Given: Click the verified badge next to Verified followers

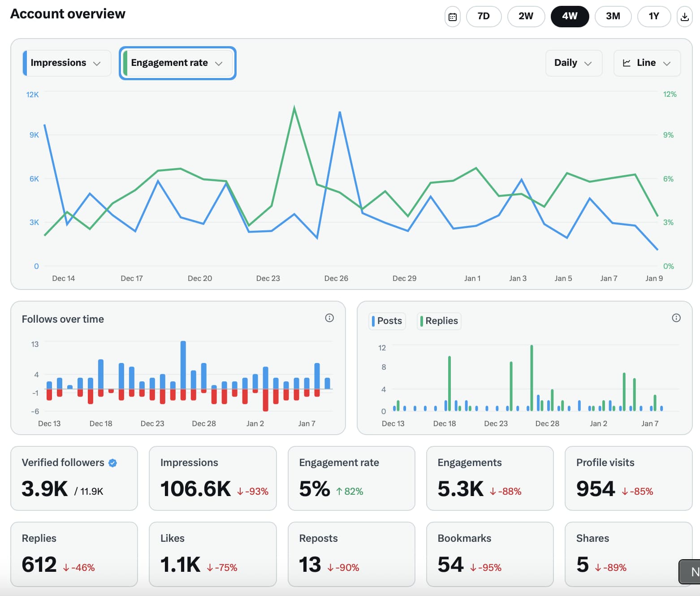Looking at the screenshot, I should (113, 463).
